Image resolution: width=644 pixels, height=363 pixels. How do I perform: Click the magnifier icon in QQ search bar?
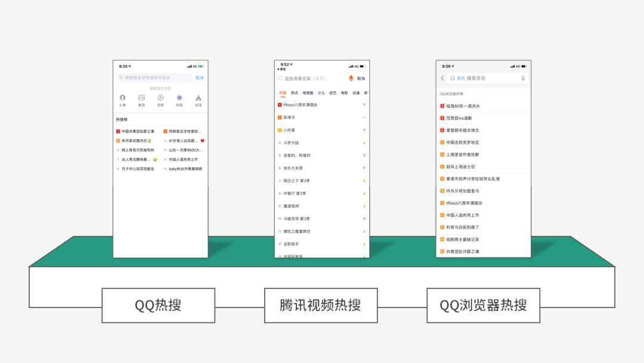click(121, 78)
